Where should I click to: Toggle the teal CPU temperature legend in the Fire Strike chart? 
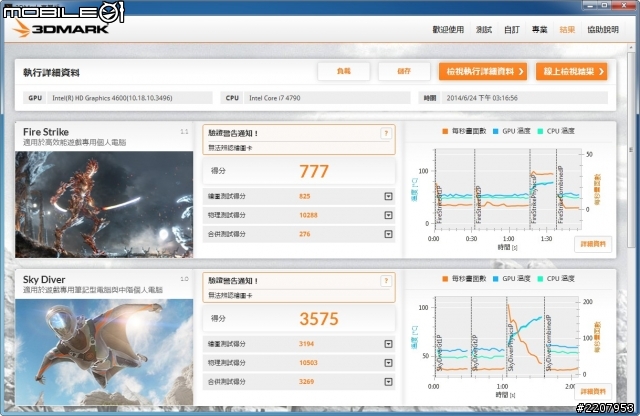(x=556, y=131)
